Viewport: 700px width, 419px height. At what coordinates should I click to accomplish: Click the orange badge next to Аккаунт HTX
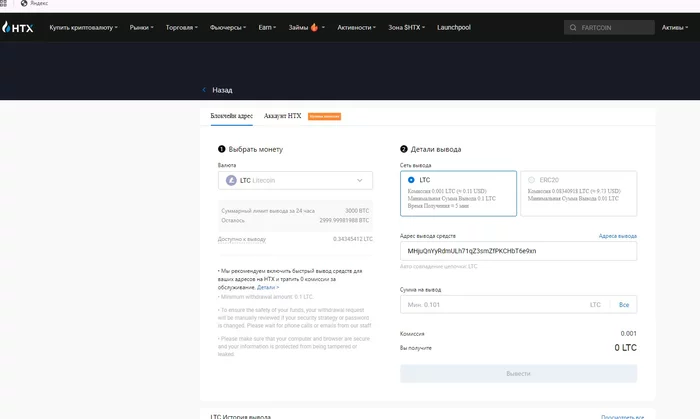click(325, 116)
